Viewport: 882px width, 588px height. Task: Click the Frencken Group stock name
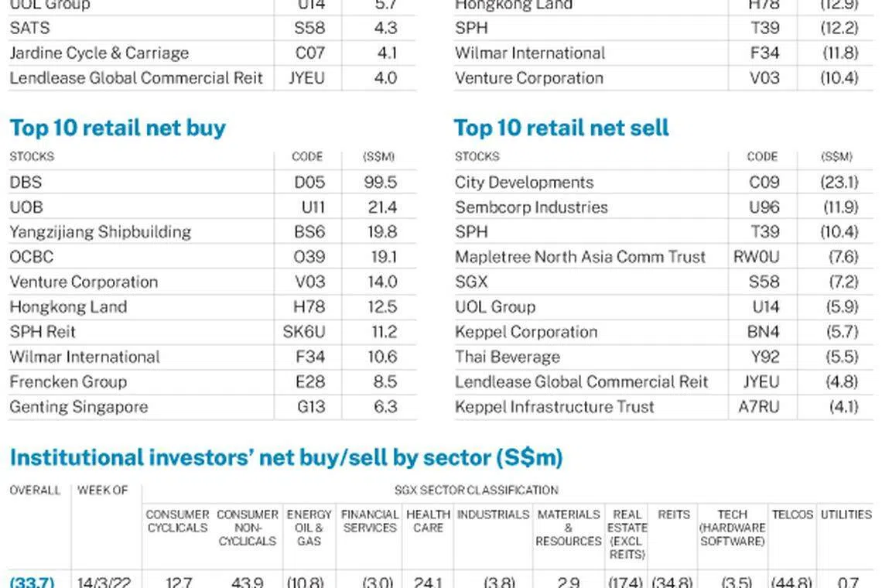68,381
